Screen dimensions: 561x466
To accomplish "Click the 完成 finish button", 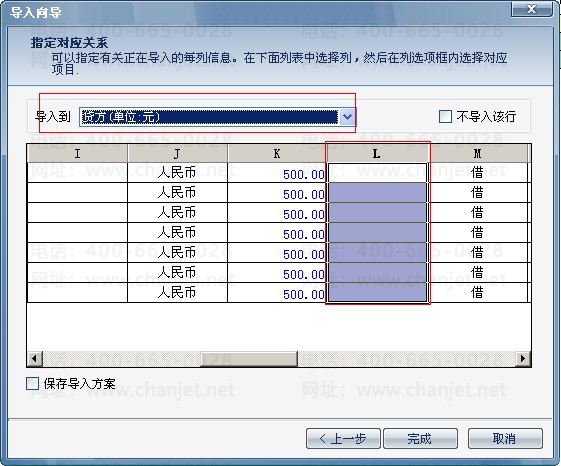I will point(420,438).
